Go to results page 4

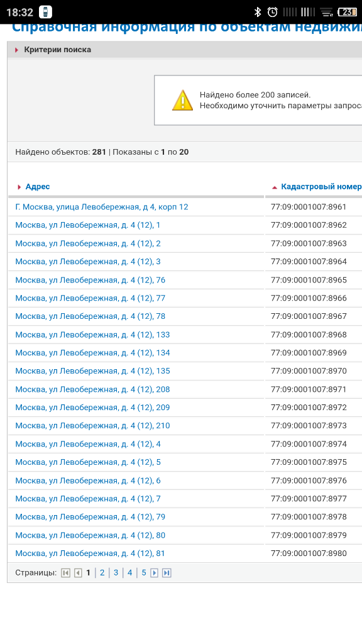129,572
